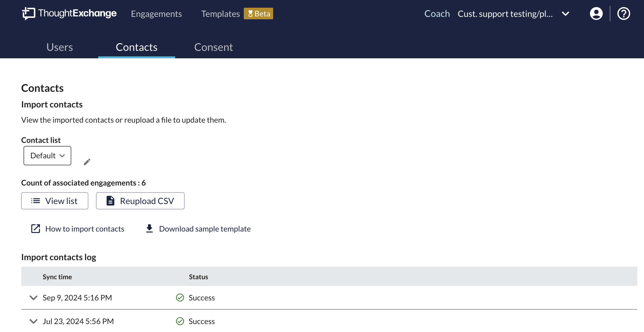Click the Count of associated engagements text
Image resolution: width=644 pixels, height=332 pixels.
(x=83, y=183)
